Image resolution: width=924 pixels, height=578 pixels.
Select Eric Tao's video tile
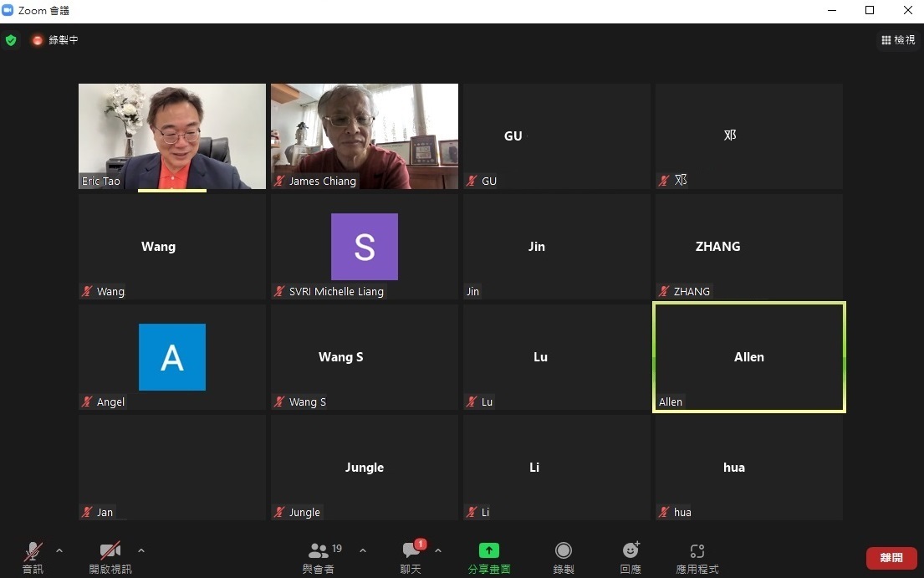coord(172,136)
